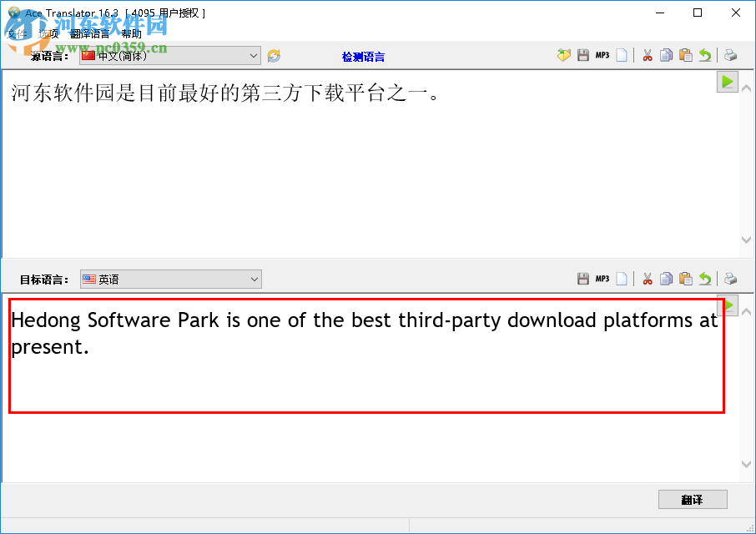756x534 pixels.
Task: Cut source text using scissors icon
Action: point(647,55)
